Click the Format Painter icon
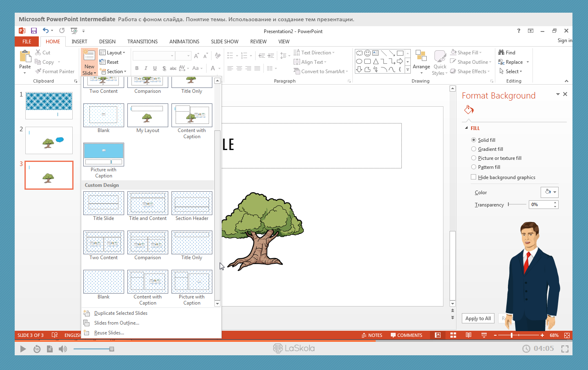The image size is (588, 370). [38, 71]
